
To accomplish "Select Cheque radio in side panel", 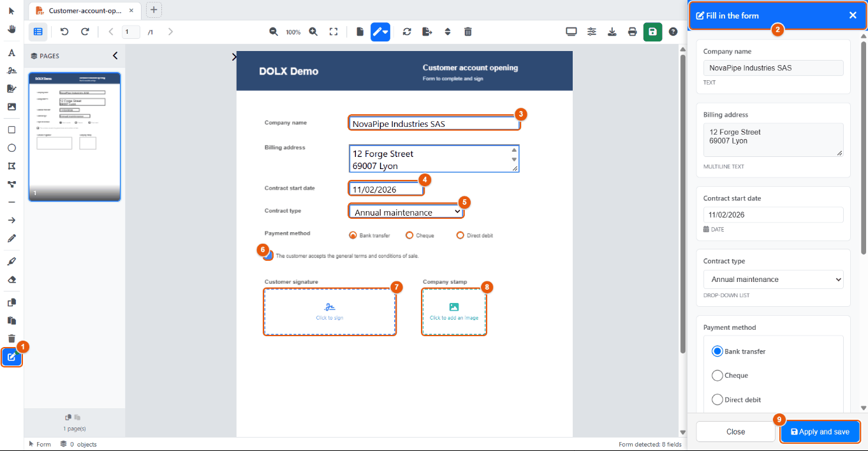I will point(717,376).
